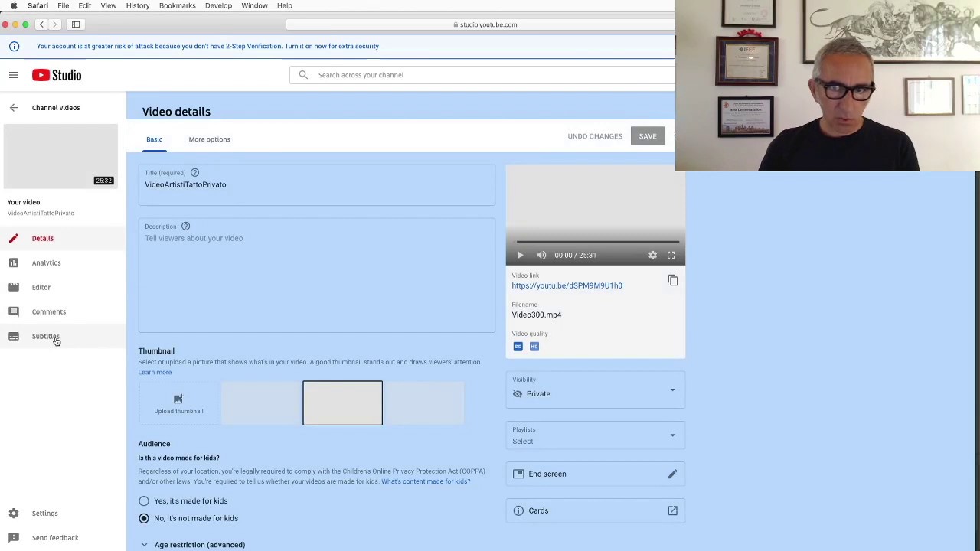Play the video preview
Screen dimensions: 980x551
[520, 255]
